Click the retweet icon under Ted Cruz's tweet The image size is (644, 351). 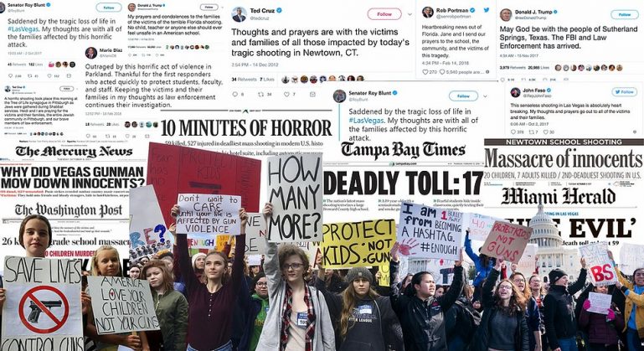[260, 95]
